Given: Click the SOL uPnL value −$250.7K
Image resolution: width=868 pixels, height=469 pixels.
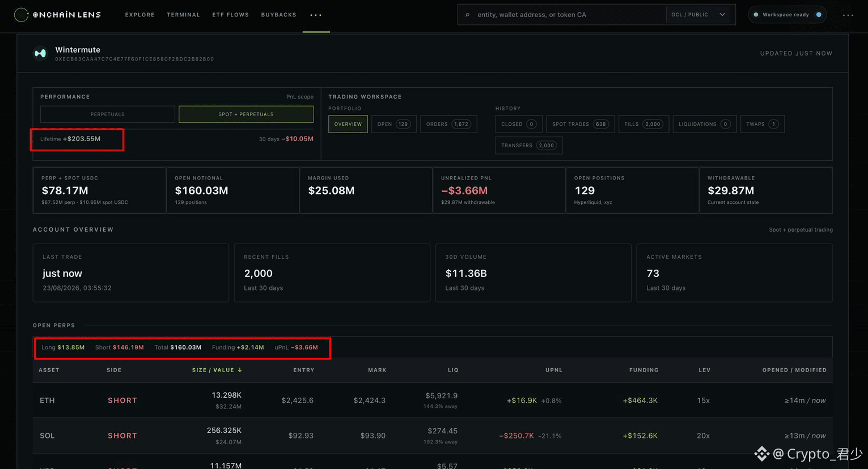Looking at the screenshot, I should tap(516, 436).
